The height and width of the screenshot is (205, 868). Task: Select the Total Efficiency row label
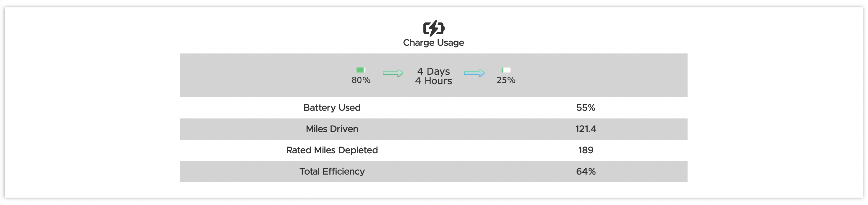[x=332, y=172]
